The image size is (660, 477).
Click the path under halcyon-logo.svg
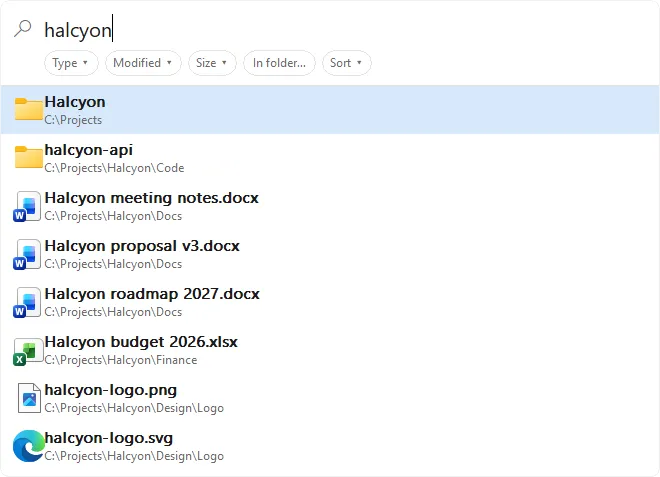[134, 456]
